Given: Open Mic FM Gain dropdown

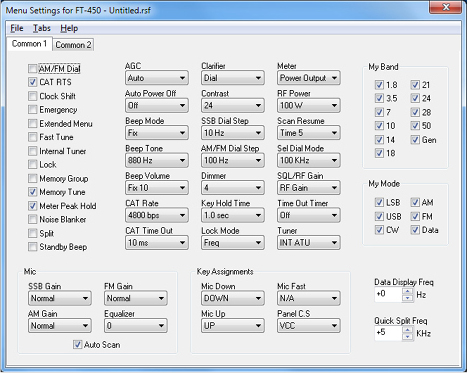Looking at the screenshot, I should [136, 298].
